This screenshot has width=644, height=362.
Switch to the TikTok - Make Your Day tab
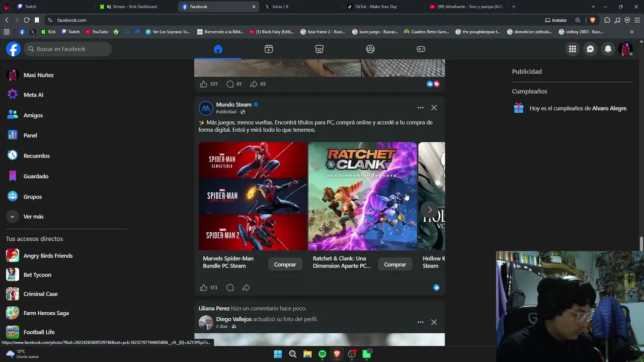(x=382, y=7)
